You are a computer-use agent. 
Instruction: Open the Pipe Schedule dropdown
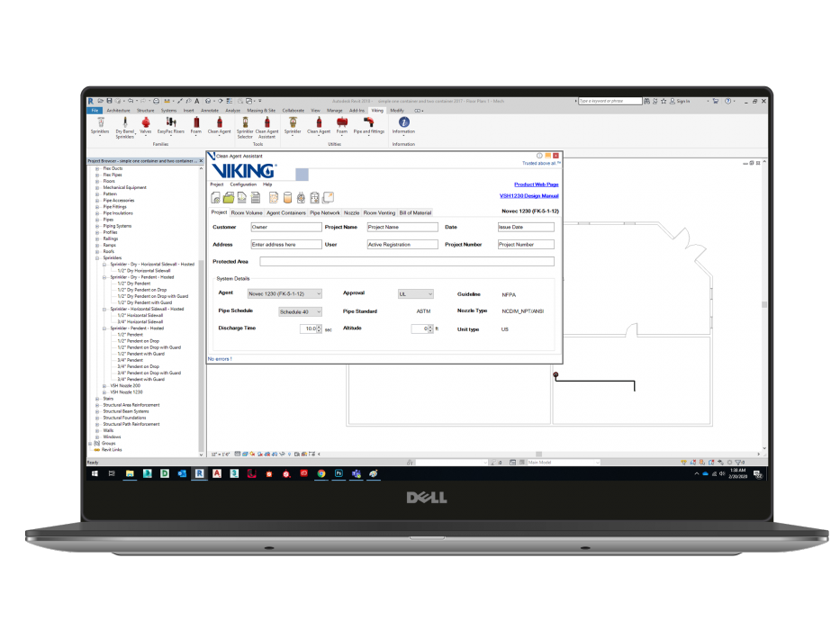[x=300, y=311]
